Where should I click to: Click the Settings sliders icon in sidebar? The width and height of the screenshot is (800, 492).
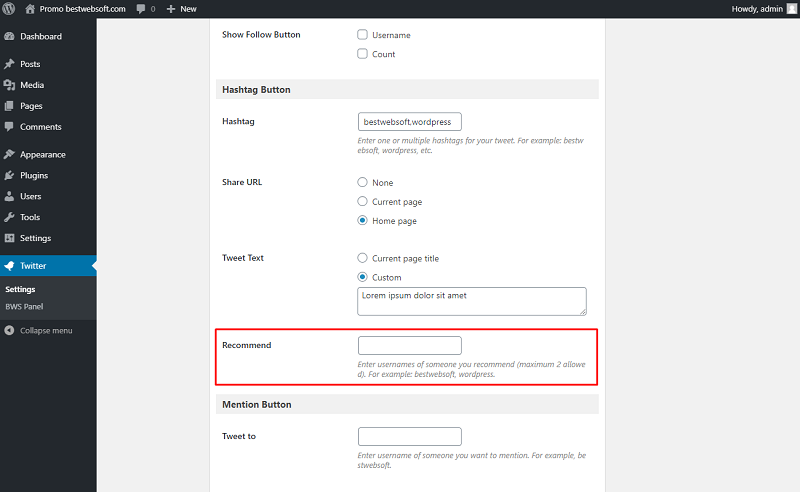click(x=9, y=238)
